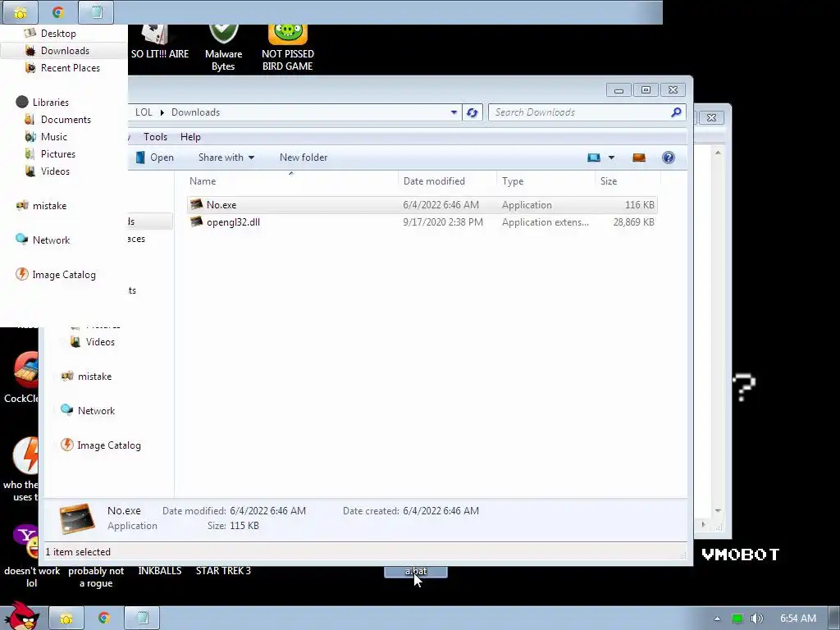Sort by the Size column header
Viewport: 840px width, 630px height.
tap(628, 181)
